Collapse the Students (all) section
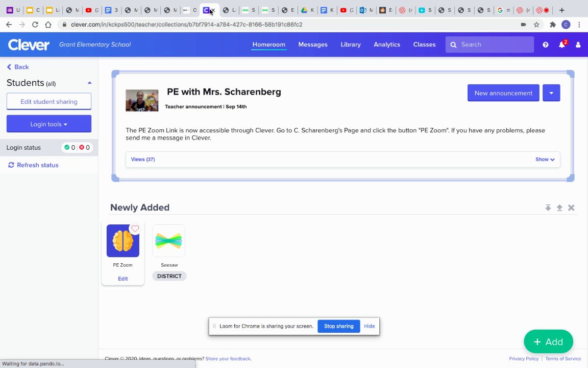This screenshot has height=368, width=588. point(89,83)
